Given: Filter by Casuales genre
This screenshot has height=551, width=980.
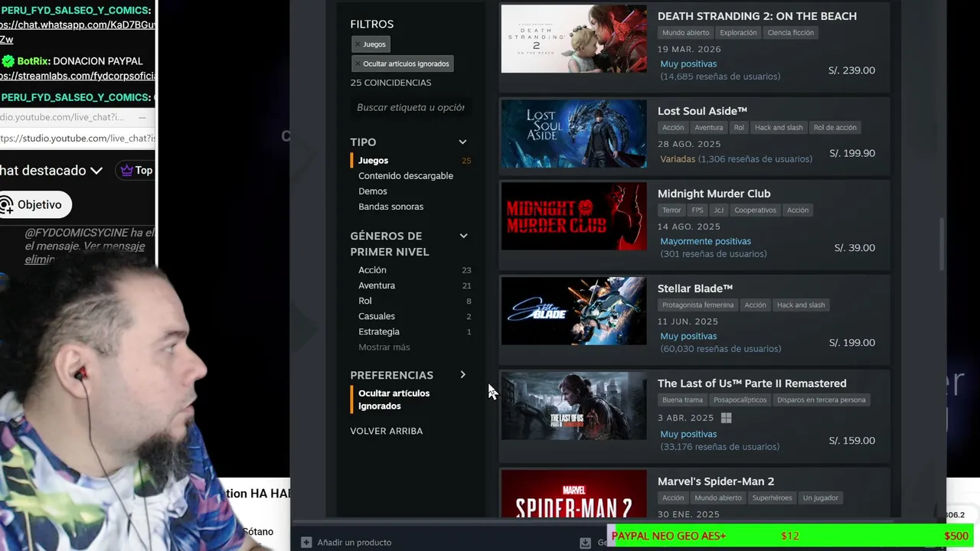Looking at the screenshot, I should click(377, 316).
